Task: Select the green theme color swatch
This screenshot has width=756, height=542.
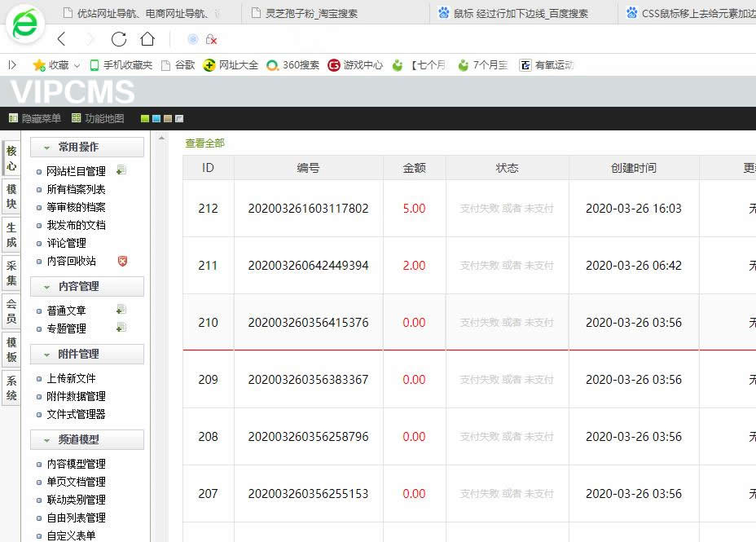Action: click(x=145, y=119)
